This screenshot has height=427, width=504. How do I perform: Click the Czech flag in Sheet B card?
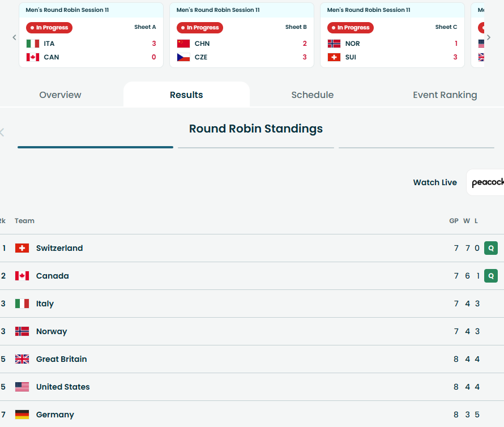coord(183,57)
